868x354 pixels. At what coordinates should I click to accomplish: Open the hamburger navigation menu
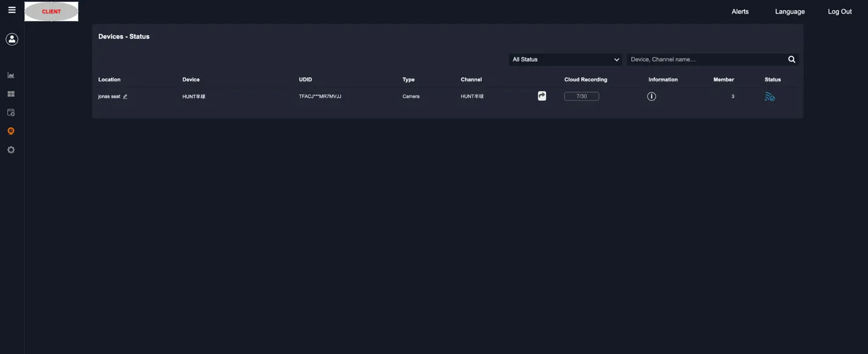[12, 9]
